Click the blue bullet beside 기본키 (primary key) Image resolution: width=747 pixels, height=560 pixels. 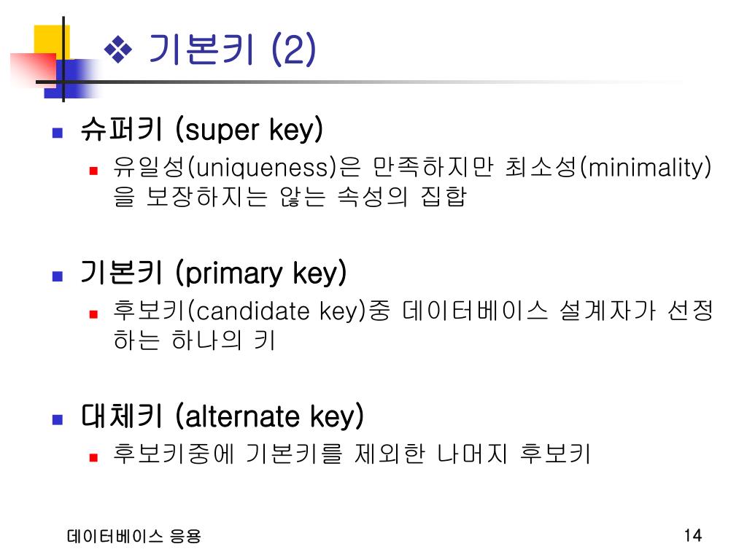(58, 276)
